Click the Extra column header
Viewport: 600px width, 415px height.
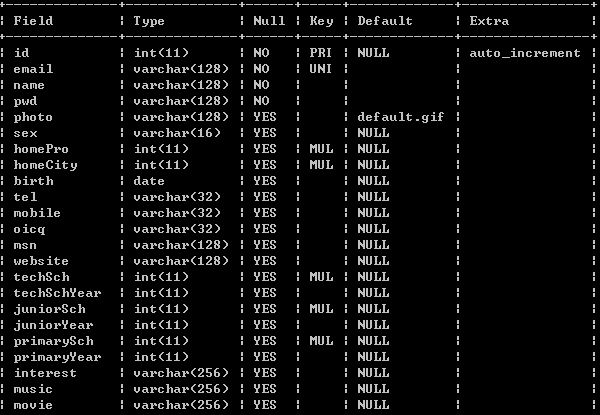pos(489,21)
